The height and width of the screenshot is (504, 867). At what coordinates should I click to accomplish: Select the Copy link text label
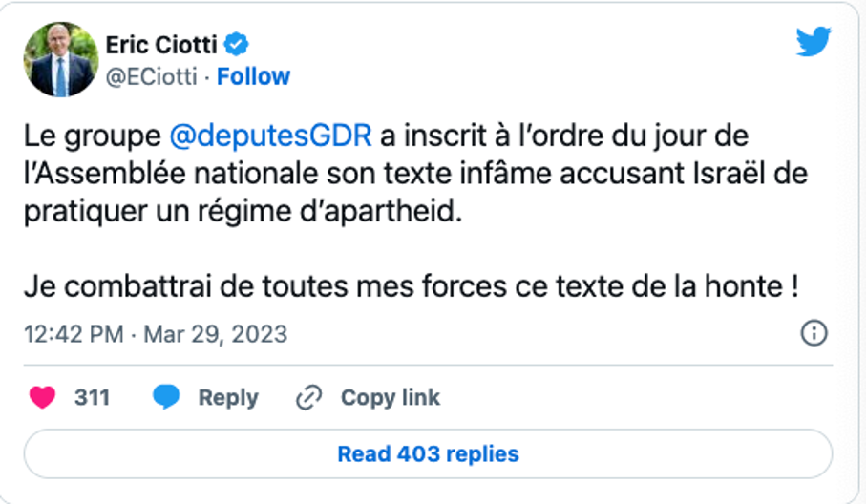(x=391, y=397)
